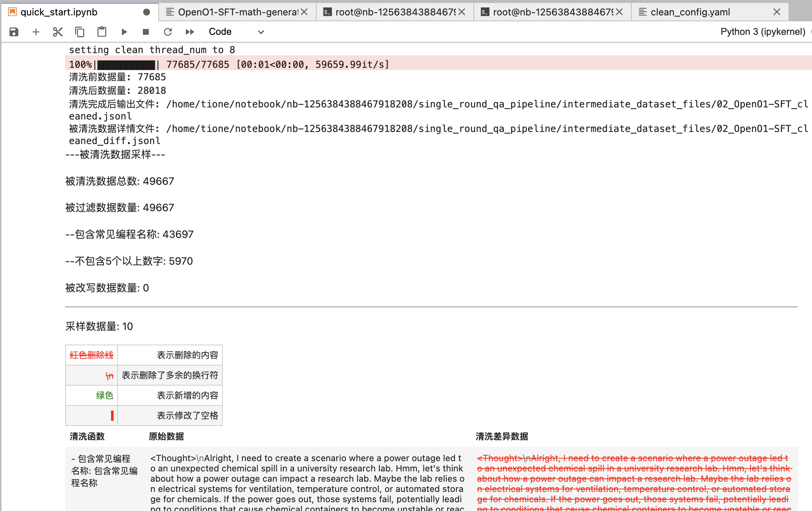Open the OpenO1-SFT-math-generat tab
The width and height of the screenshot is (812, 511).
238,12
